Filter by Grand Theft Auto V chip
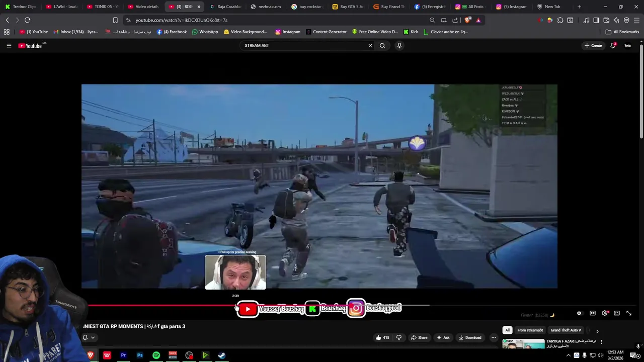 566,330
